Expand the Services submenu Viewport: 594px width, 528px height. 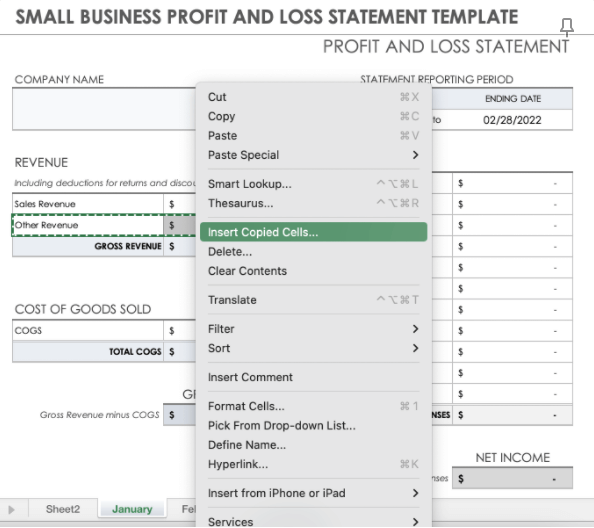(313, 522)
